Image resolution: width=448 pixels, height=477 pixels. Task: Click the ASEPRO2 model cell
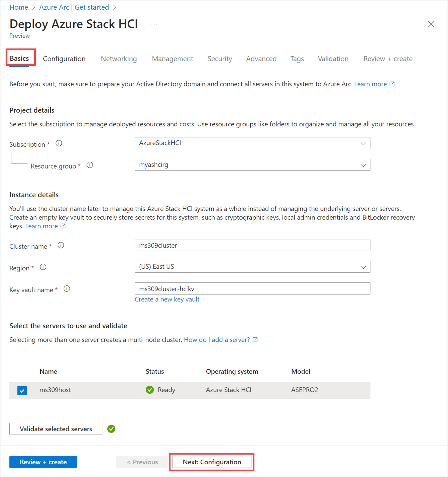coord(305,390)
